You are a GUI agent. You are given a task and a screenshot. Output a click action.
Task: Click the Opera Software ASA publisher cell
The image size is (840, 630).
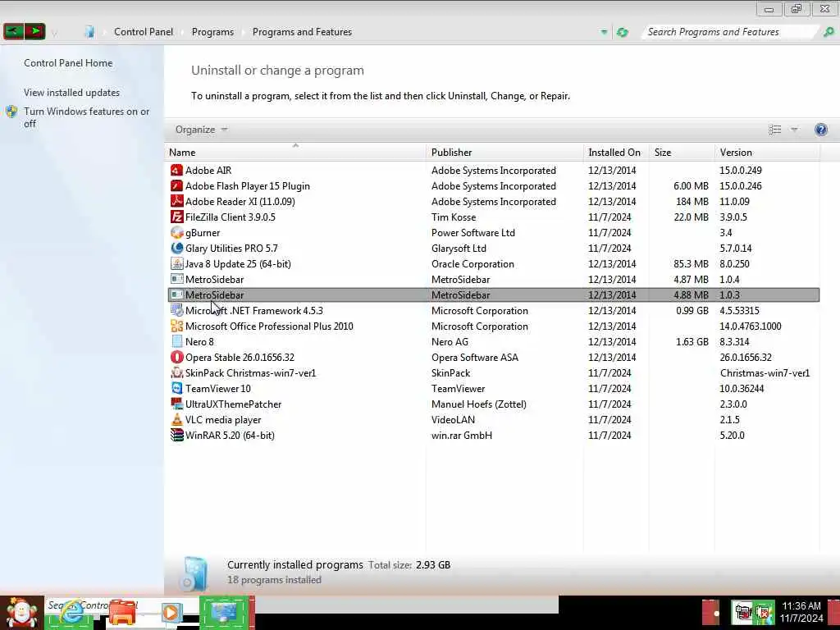click(475, 358)
